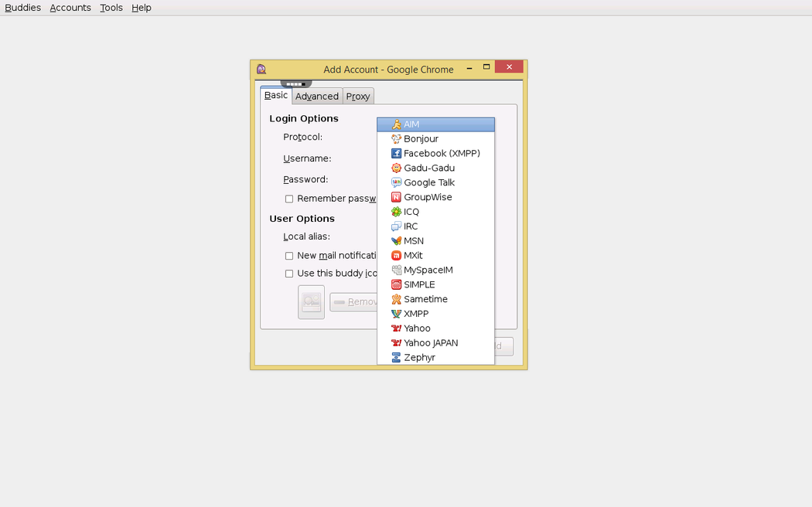Screen dimensions: 812x507
Task: Open the Accounts menu
Action: coord(70,8)
